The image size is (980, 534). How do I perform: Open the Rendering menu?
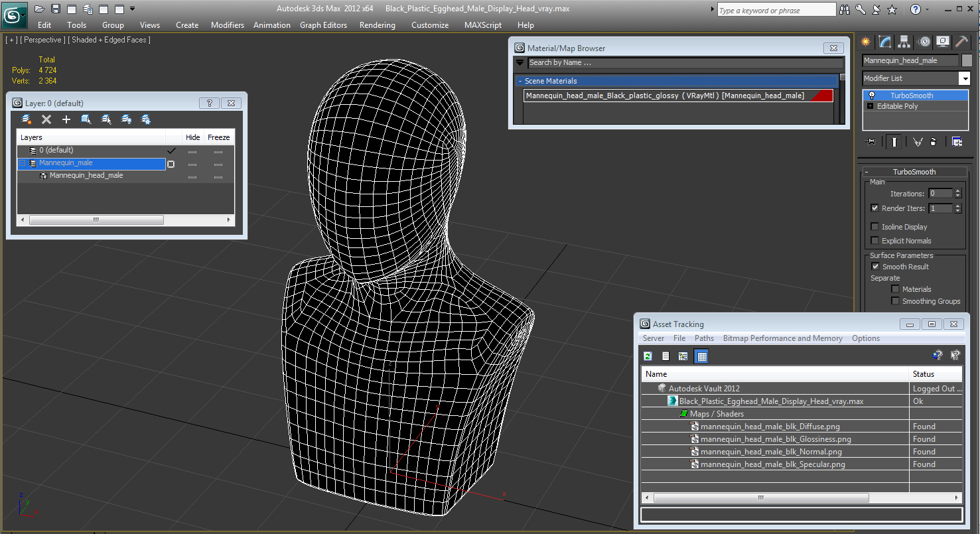[x=377, y=25]
